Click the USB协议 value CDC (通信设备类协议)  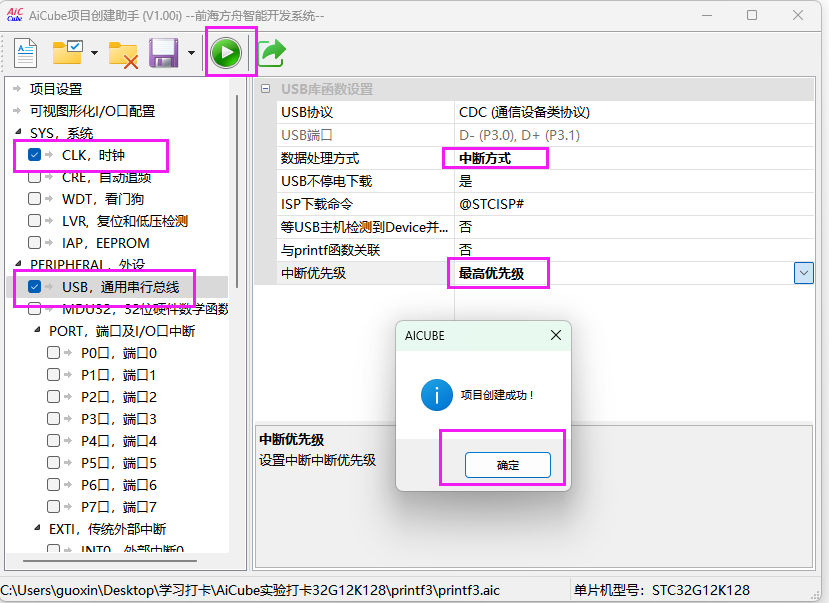pyautogui.click(x=524, y=112)
